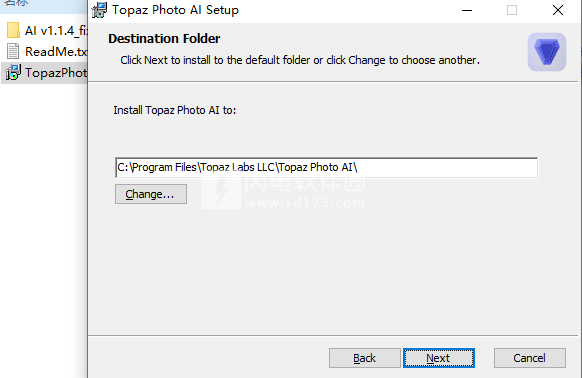582x378 pixels.
Task: Click the Topaz Photo AI gem logo
Action: [x=547, y=52]
